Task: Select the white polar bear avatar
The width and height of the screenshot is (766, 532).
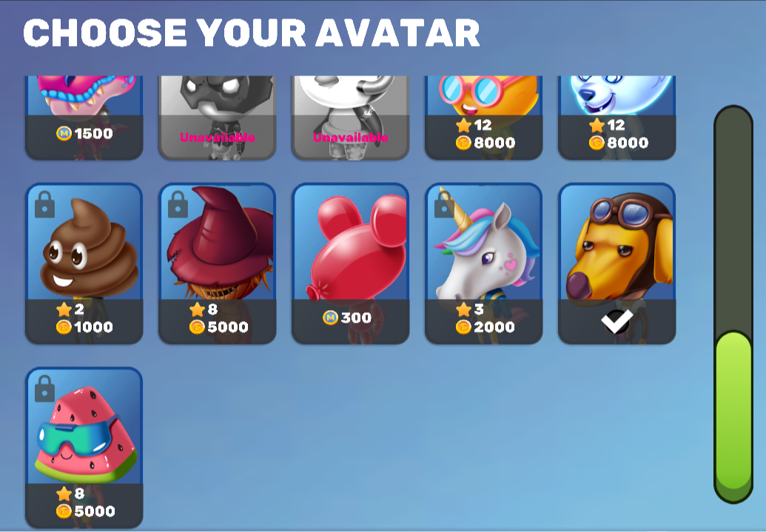Action: [x=617, y=118]
